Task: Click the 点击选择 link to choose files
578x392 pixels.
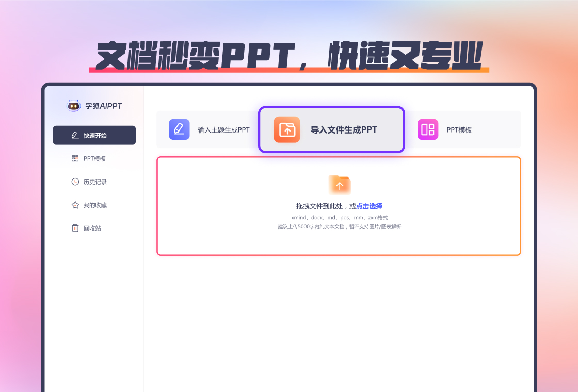Action: pos(368,205)
